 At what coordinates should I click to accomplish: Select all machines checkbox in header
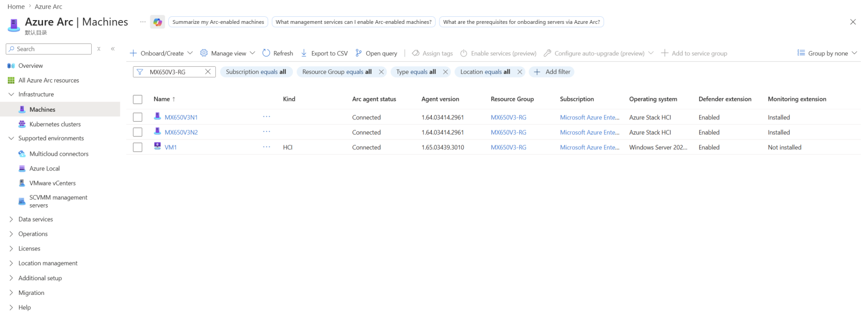point(138,99)
